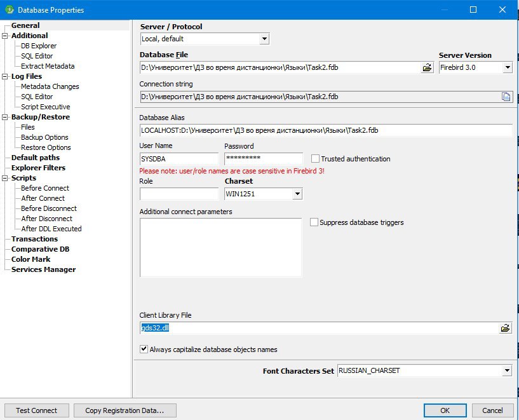Image resolution: width=519 pixels, height=420 pixels.
Task: Open Before Connect script page
Action: point(45,188)
